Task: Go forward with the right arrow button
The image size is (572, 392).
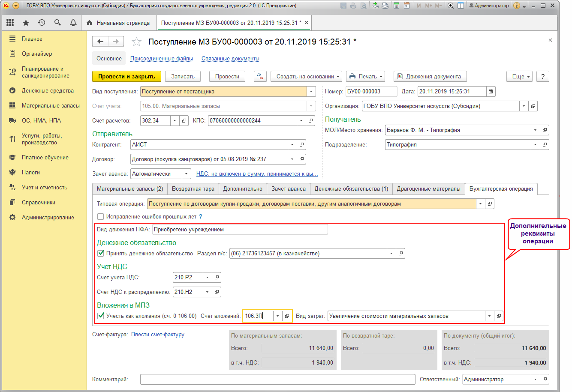Action: pos(116,41)
